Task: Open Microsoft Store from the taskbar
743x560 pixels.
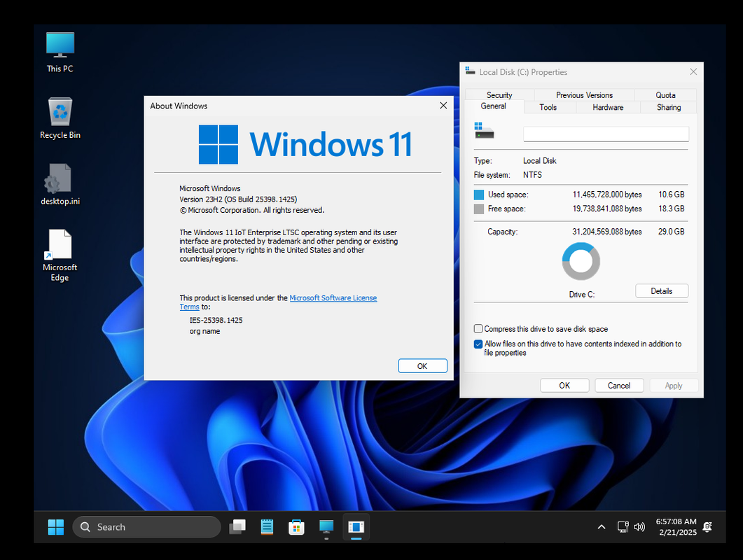Action: pyautogui.click(x=297, y=527)
